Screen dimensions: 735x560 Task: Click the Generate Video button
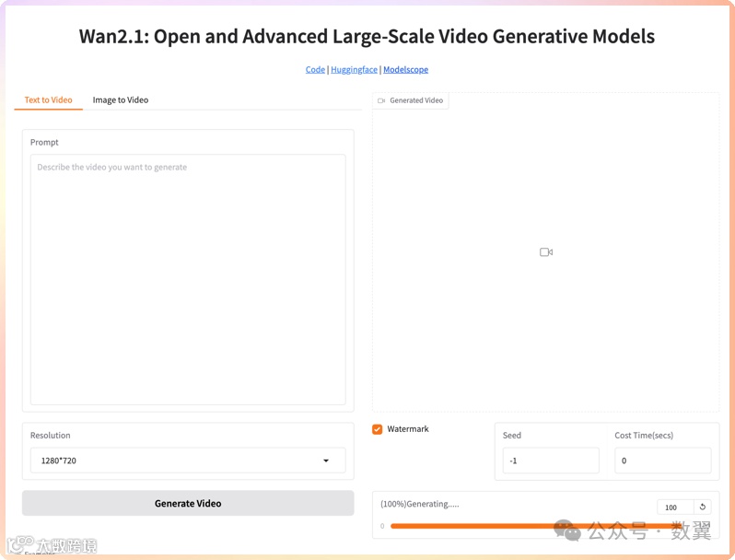coord(188,503)
